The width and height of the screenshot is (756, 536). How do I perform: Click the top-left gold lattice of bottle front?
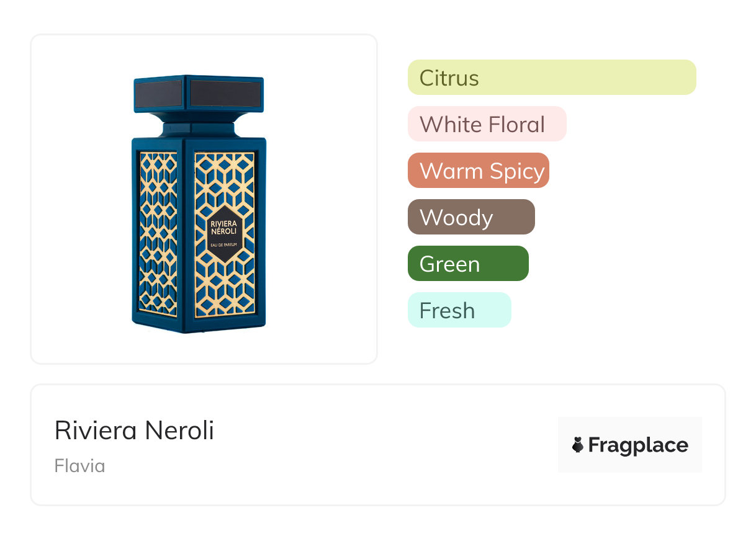click(208, 171)
